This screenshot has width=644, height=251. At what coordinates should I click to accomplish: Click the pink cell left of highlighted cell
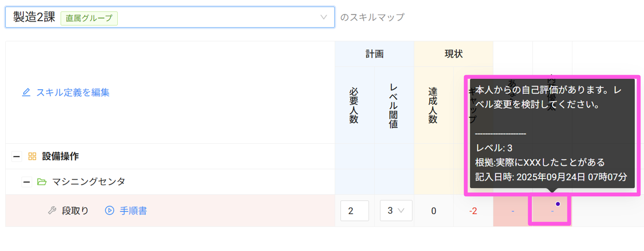point(512,211)
